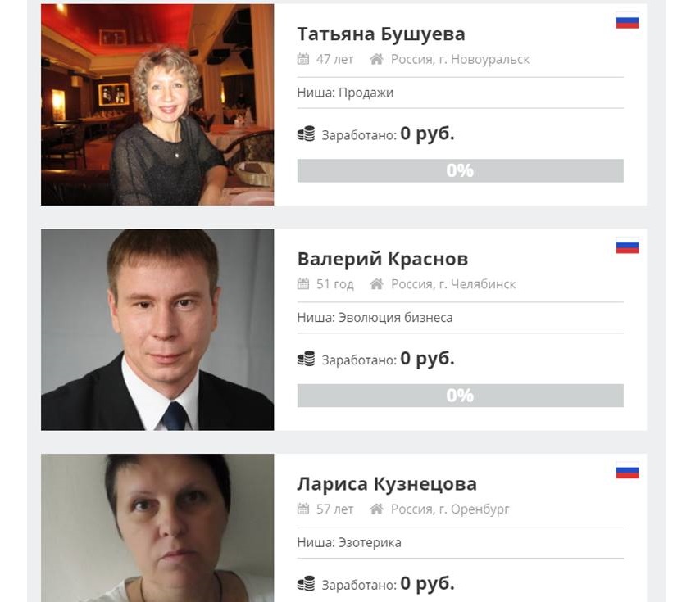Open the profile of Валерий Краснов
Image resolution: width=700 pixels, height=602 pixels.
click(383, 259)
